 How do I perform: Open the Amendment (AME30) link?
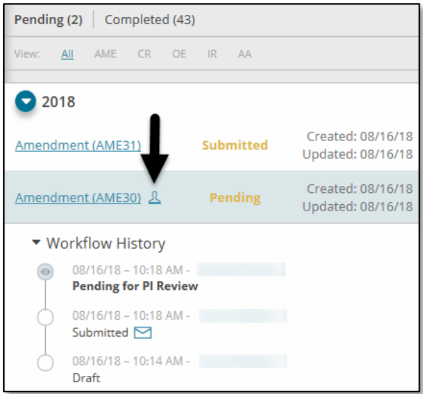pos(78,198)
